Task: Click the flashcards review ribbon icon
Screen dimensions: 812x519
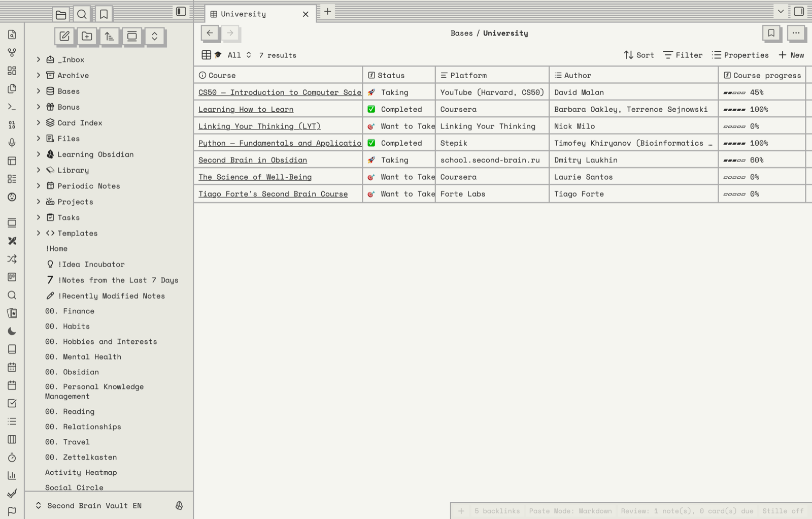Action: [x=12, y=313]
